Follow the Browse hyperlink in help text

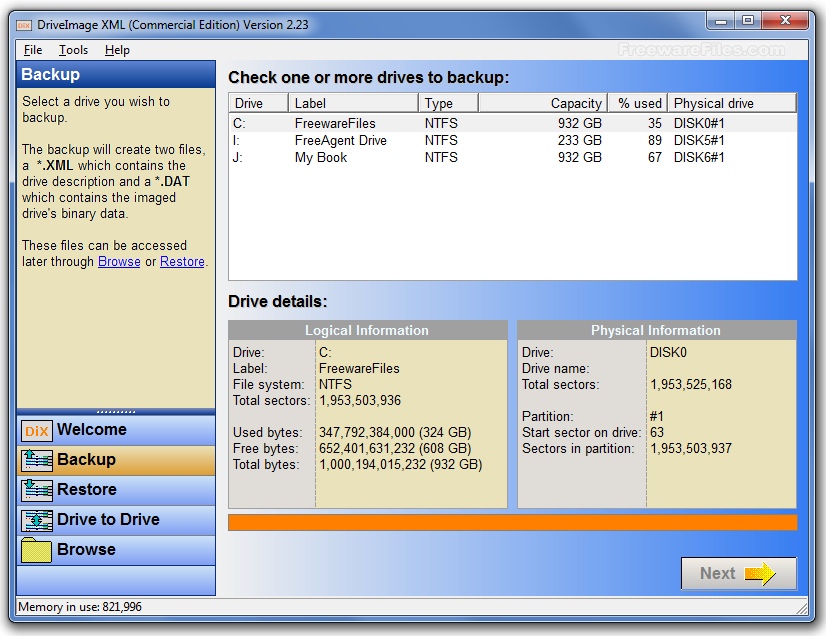pyautogui.click(x=119, y=261)
